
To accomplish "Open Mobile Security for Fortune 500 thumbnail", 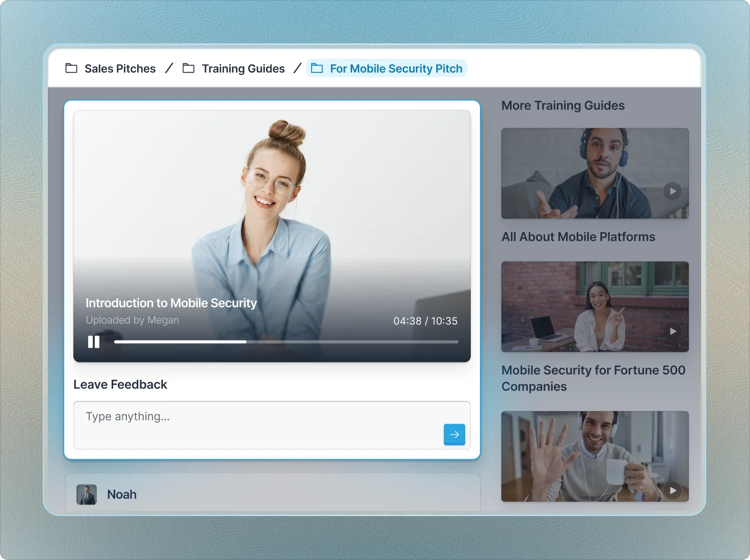I will tap(595, 306).
